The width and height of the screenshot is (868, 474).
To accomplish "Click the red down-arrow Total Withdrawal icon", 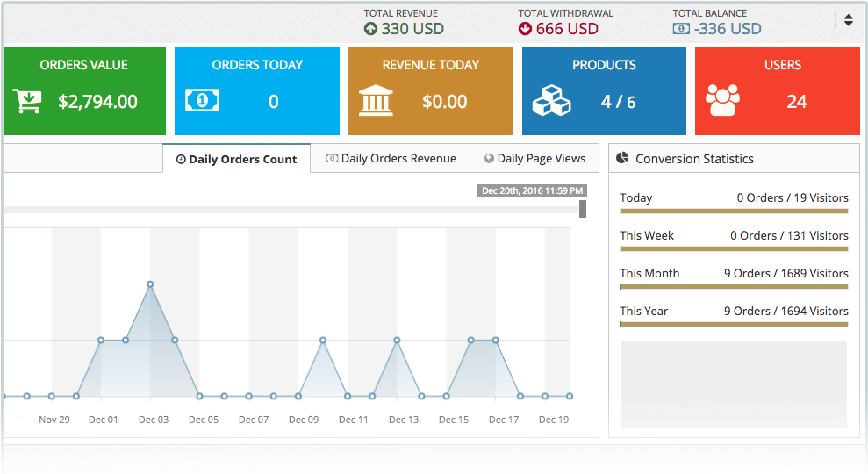I will coord(525,29).
